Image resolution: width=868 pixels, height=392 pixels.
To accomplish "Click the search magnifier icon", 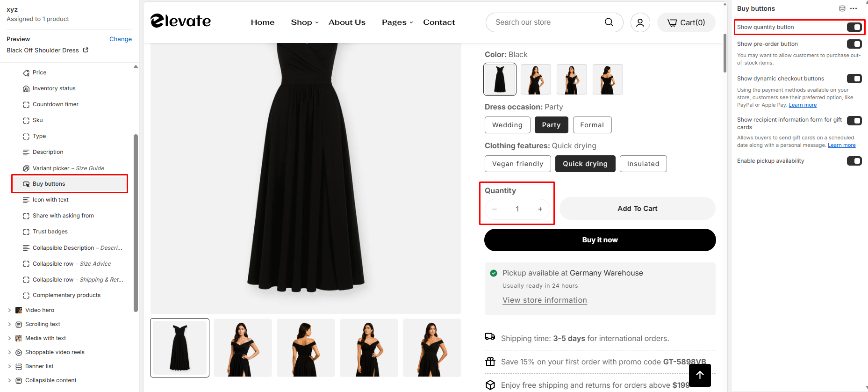I will (609, 22).
